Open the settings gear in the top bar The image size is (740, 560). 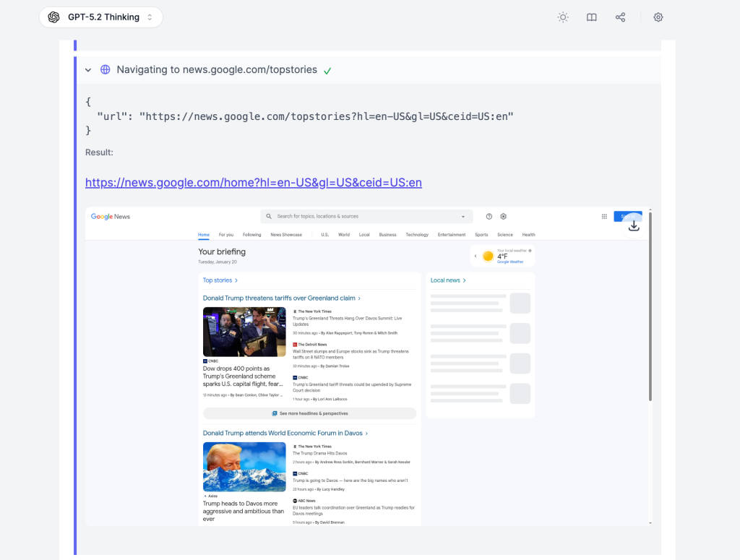[x=658, y=17]
